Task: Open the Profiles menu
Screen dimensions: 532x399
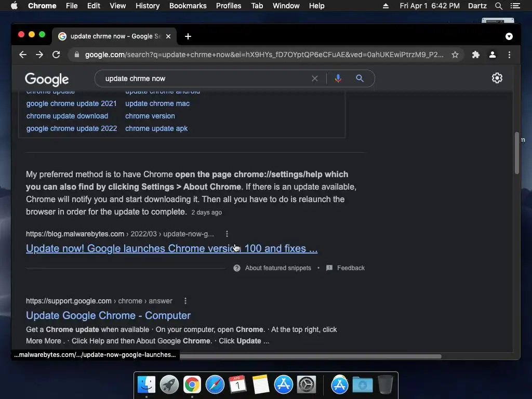Action: click(x=229, y=6)
